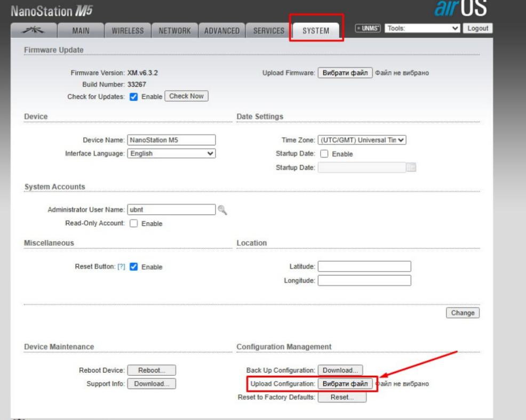Image resolution: width=526 pixels, height=420 pixels.
Task: Open the Tools dropdown
Action: coord(423,28)
